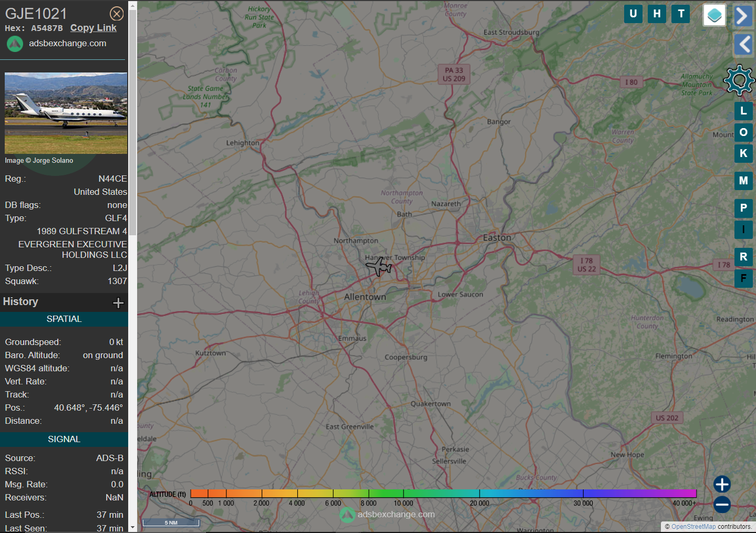756x533 pixels.
Task: Expand the History section with plus icon
Action: click(118, 302)
